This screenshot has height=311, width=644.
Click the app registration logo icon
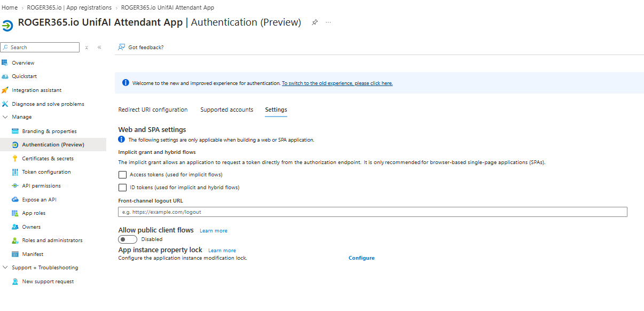click(7, 26)
